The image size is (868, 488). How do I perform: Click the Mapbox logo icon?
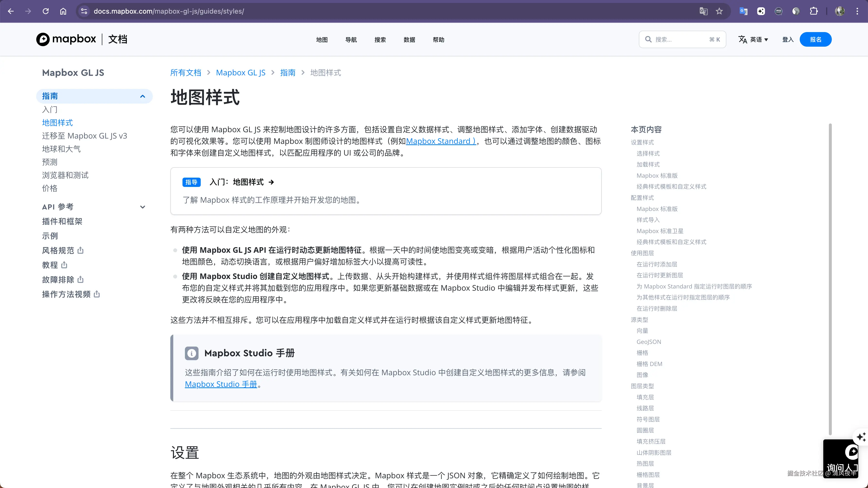point(43,39)
